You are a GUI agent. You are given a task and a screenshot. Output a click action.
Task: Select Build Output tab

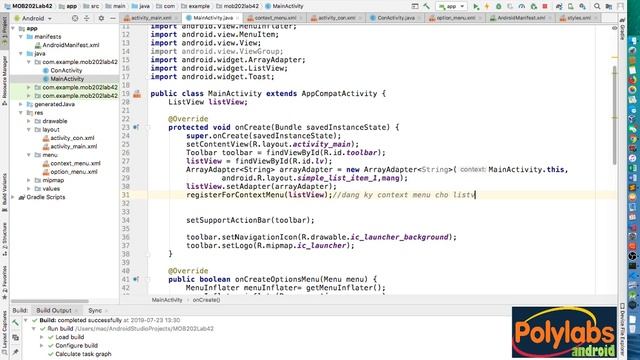[54, 311]
